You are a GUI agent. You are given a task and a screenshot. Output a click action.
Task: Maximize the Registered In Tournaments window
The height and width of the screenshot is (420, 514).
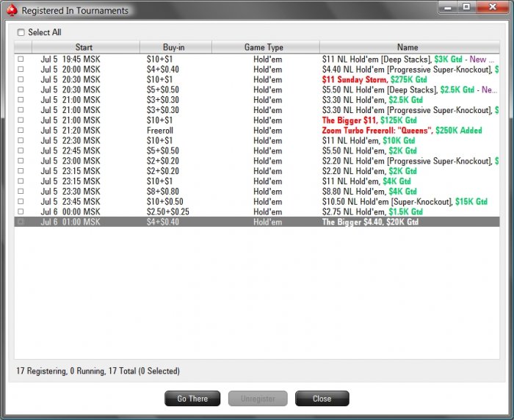466,7
